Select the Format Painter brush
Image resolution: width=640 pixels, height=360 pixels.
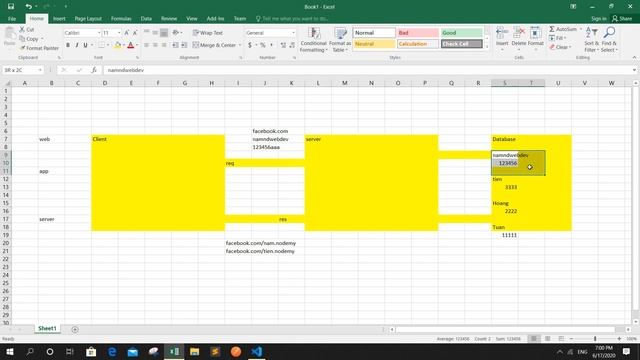[22, 48]
